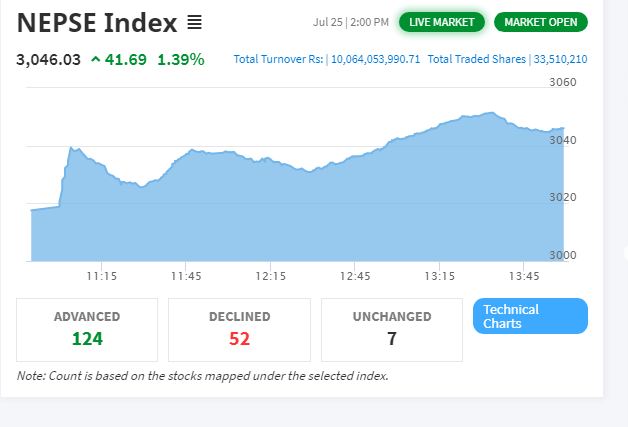628x427 pixels.
Task: Click the green upward change arrow
Action: (x=95, y=60)
